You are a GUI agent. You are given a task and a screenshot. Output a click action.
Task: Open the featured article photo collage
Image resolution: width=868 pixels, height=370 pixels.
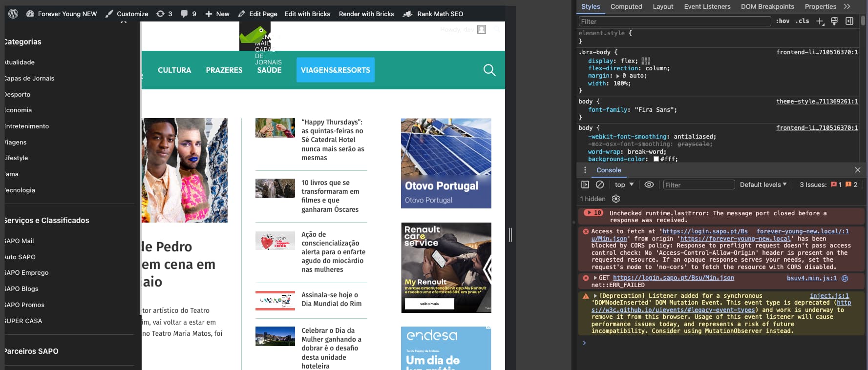pos(185,170)
